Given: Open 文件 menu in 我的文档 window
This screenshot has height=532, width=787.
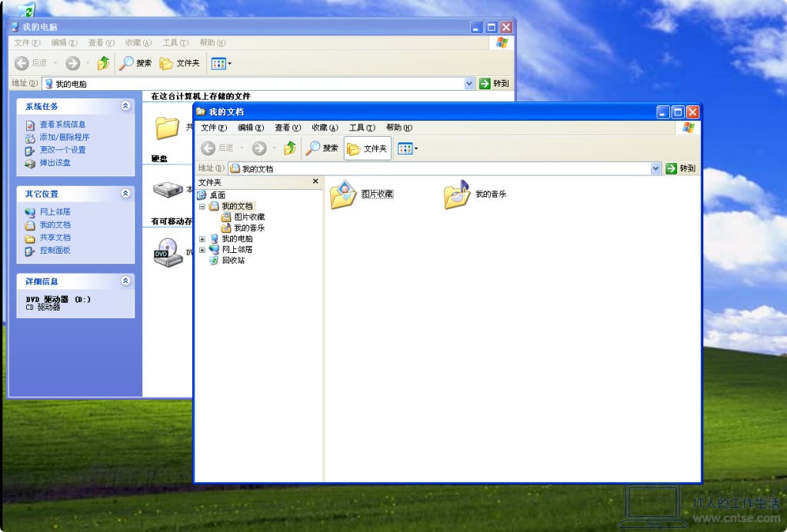Looking at the screenshot, I should [214, 128].
